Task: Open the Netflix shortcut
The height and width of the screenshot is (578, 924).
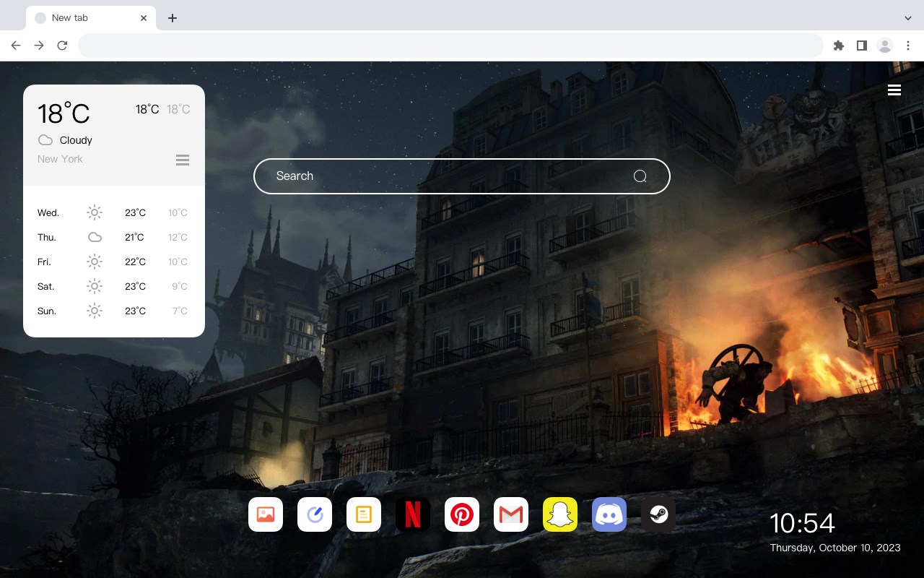Action: click(413, 514)
